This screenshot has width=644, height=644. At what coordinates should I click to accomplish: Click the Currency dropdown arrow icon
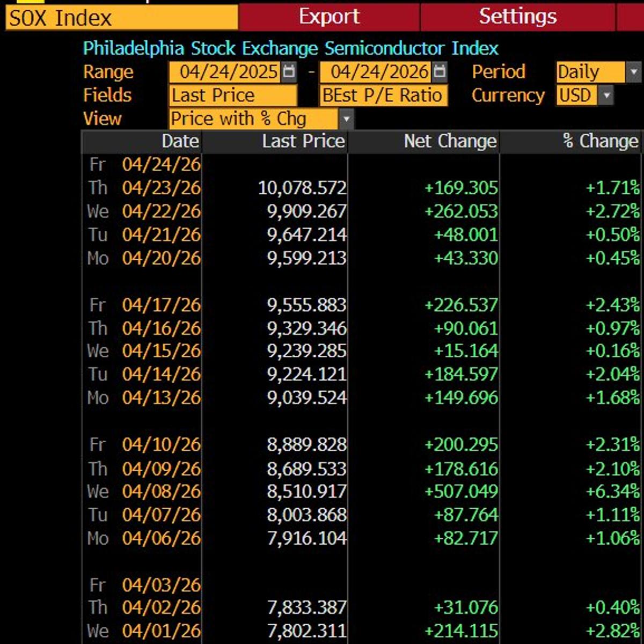[607, 95]
